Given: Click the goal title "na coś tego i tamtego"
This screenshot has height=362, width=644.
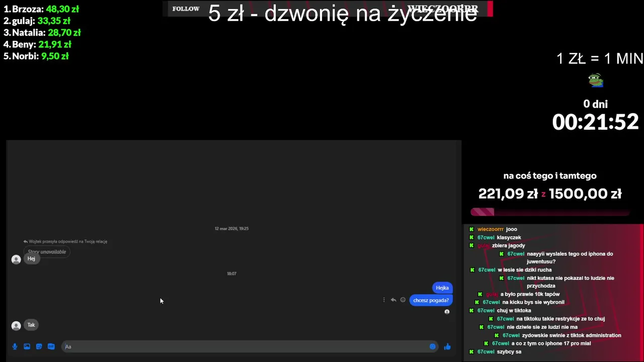Looking at the screenshot, I should tap(550, 176).
